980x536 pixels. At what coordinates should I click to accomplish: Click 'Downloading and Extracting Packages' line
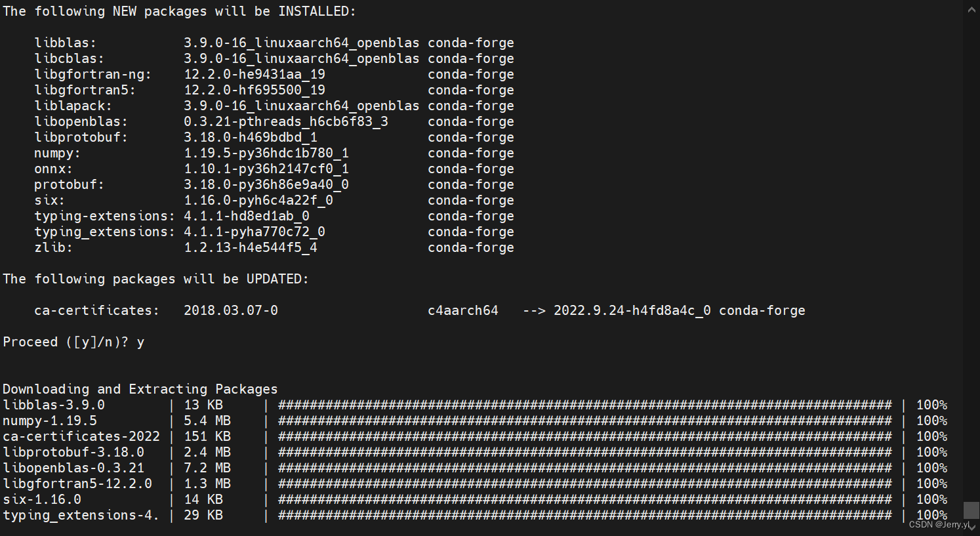[x=140, y=390]
